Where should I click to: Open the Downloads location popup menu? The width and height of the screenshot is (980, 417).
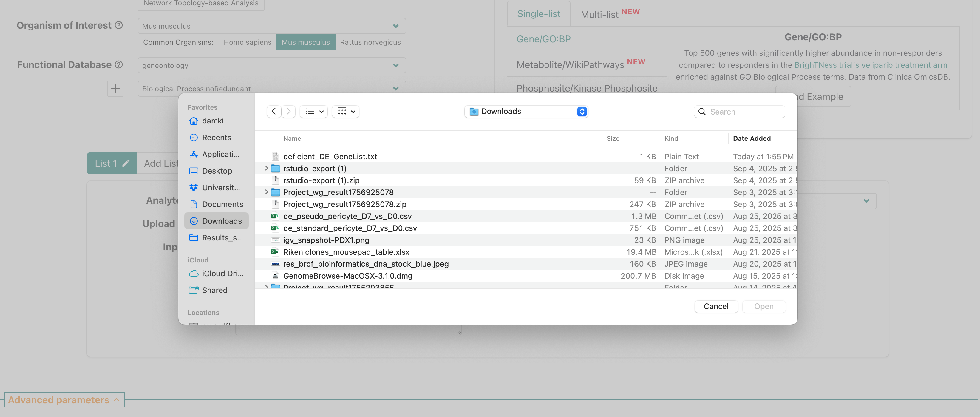click(x=526, y=112)
